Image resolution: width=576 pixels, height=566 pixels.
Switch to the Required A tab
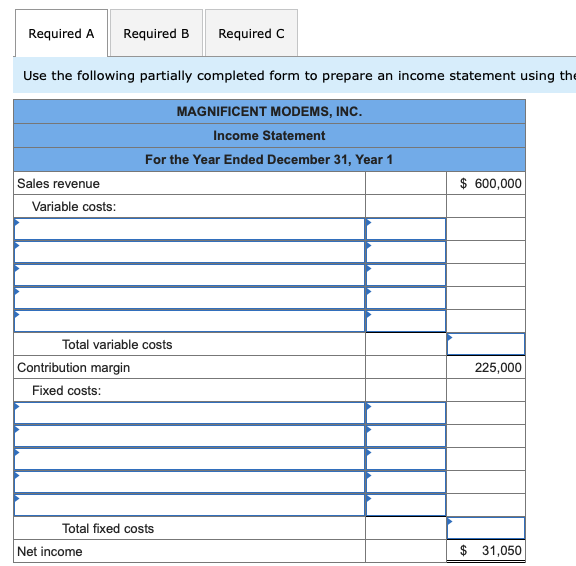tap(61, 33)
